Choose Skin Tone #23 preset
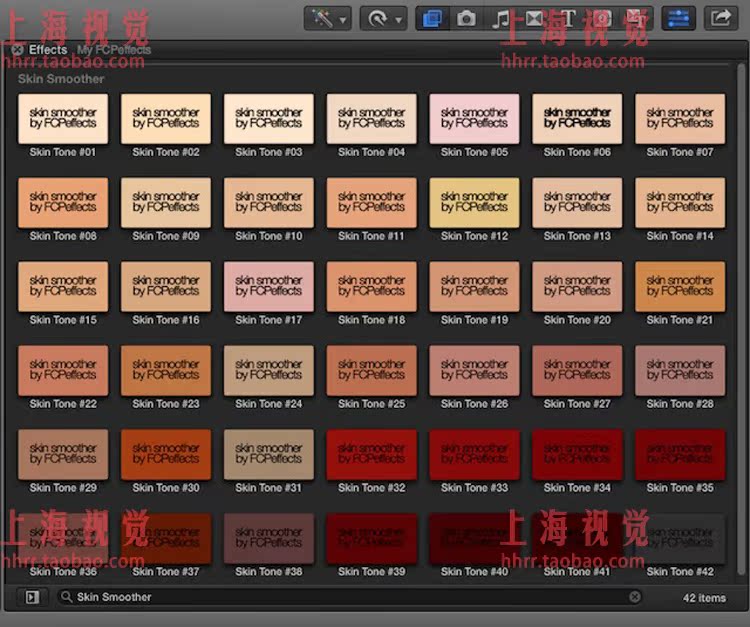Viewport: 750px width, 627px height. (166, 371)
